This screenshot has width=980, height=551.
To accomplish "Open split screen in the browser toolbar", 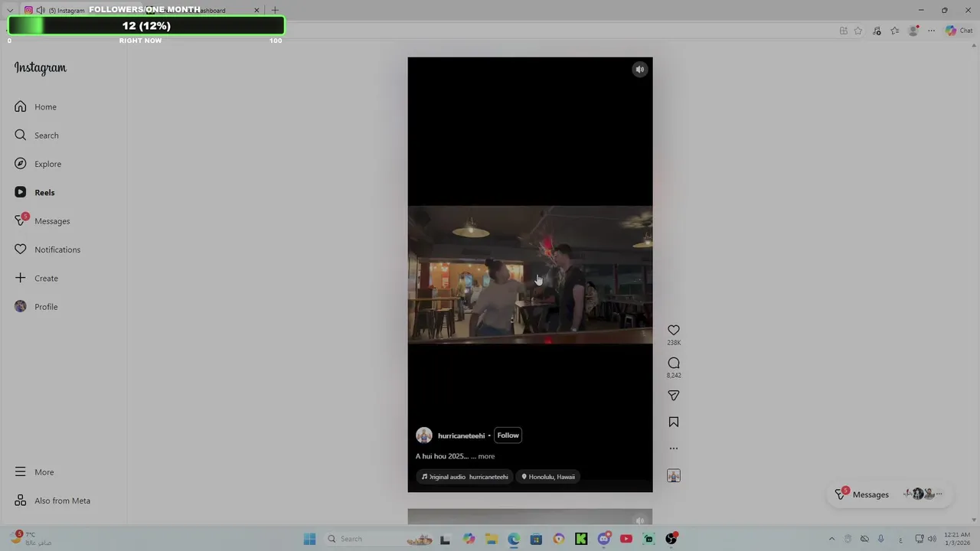I will coord(844,31).
